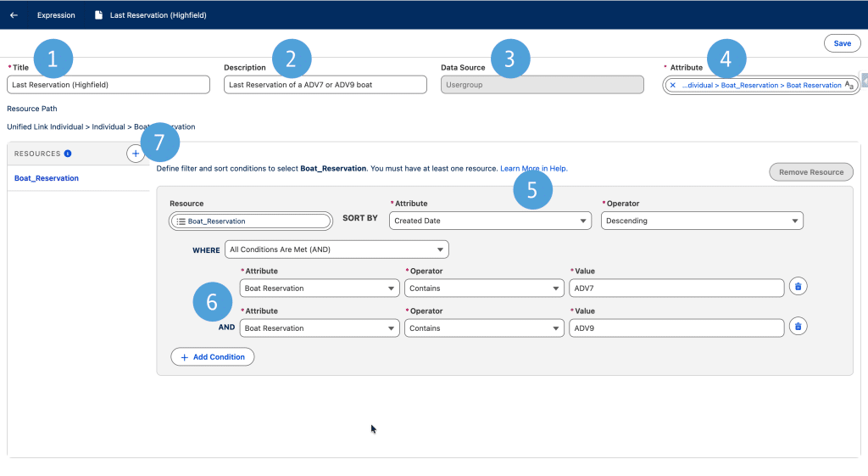The image size is (868, 476).
Task: Select Boat_Reservation in the resources list
Action: (x=47, y=178)
